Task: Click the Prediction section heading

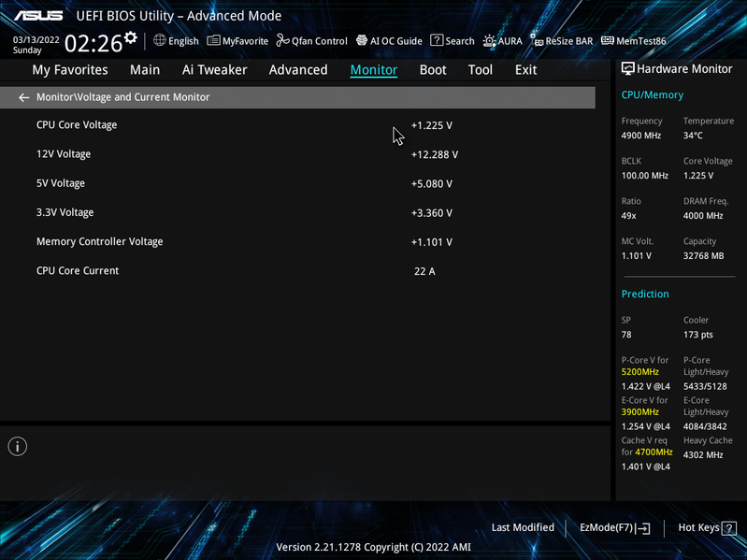Action: point(645,294)
